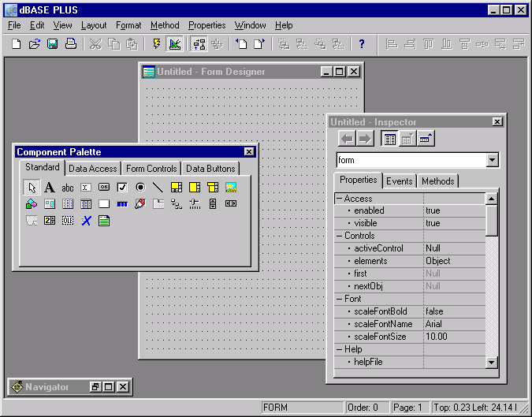Image resolution: width=532 pixels, height=417 pixels.
Task: Select the Checkbox component in palette
Action: click(122, 187)
